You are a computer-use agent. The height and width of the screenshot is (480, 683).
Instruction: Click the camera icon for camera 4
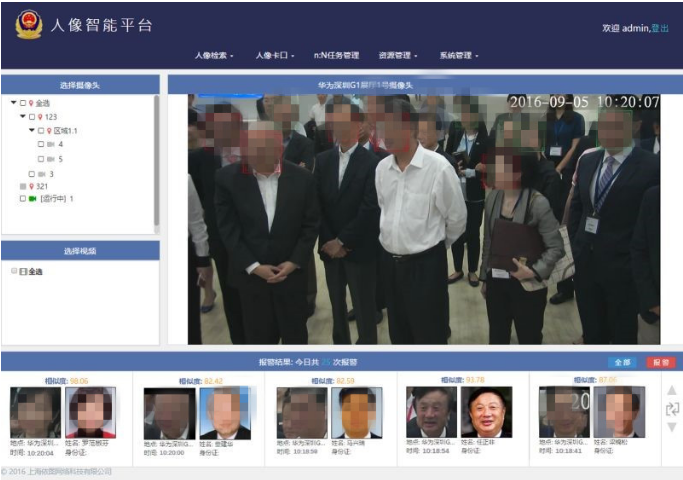point(50,144)
